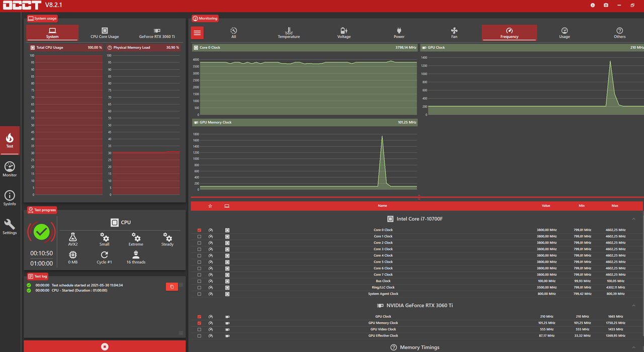Click the CPU chip icon in Core 3 Clock row
This screenshot has height=352, width=644.
pyautogui.click(x=227, y=249)
